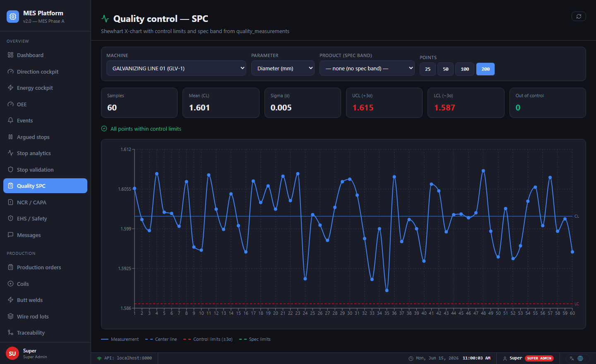Click the Coils circle icon
Image resolution: width=596 pixels, height=364 pixels.
pos(10,284)
